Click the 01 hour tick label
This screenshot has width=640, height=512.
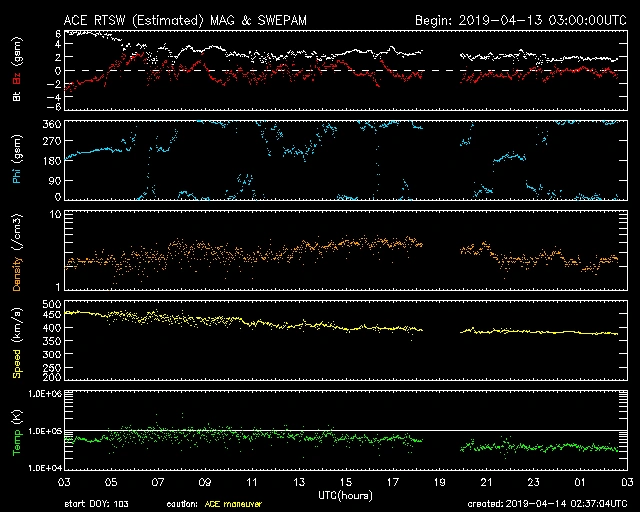point(580,482)
